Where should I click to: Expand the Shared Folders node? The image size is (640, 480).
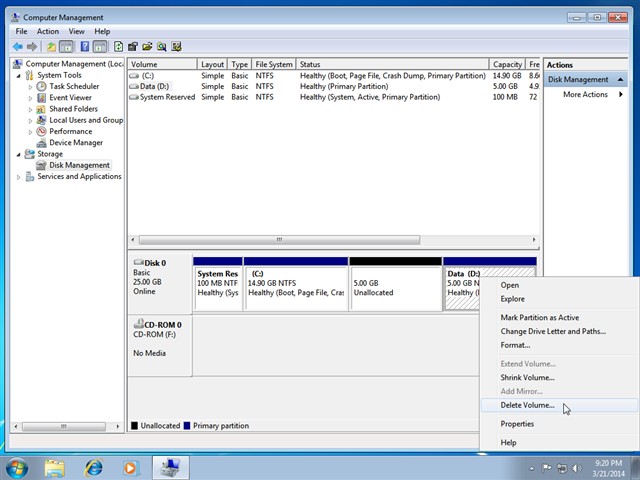tap(30, 109)
